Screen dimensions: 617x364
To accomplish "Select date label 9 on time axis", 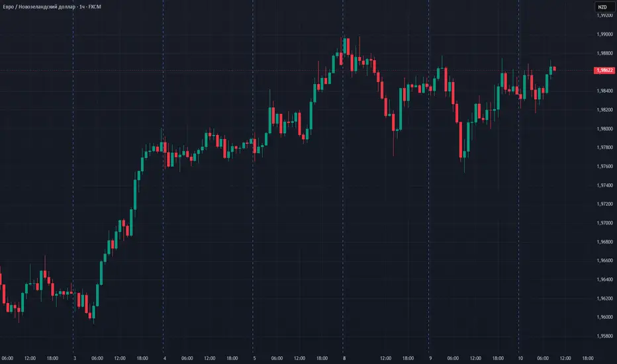I will coord(430,358).
